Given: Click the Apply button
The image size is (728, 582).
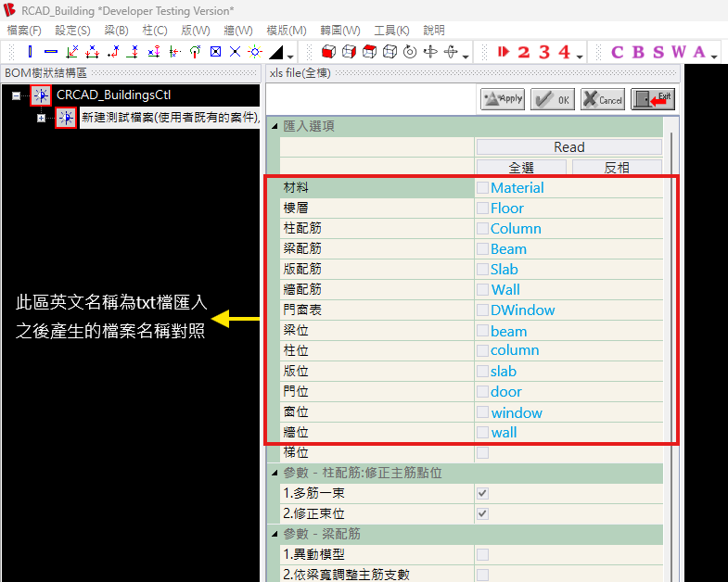Looking at the screenshot, I should (503, 99).
